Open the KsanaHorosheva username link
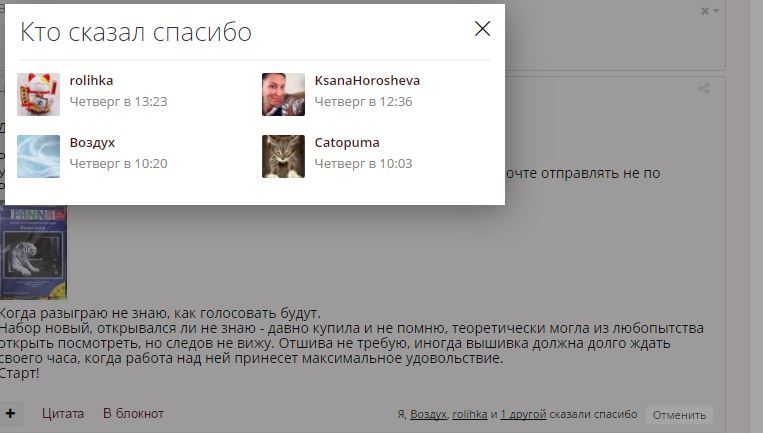Viewport: 763px width, 433px height. (x=367, y=80)
